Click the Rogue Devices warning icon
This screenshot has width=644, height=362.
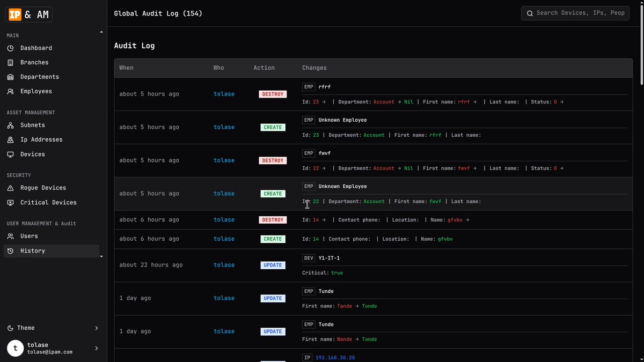(10, 188)
